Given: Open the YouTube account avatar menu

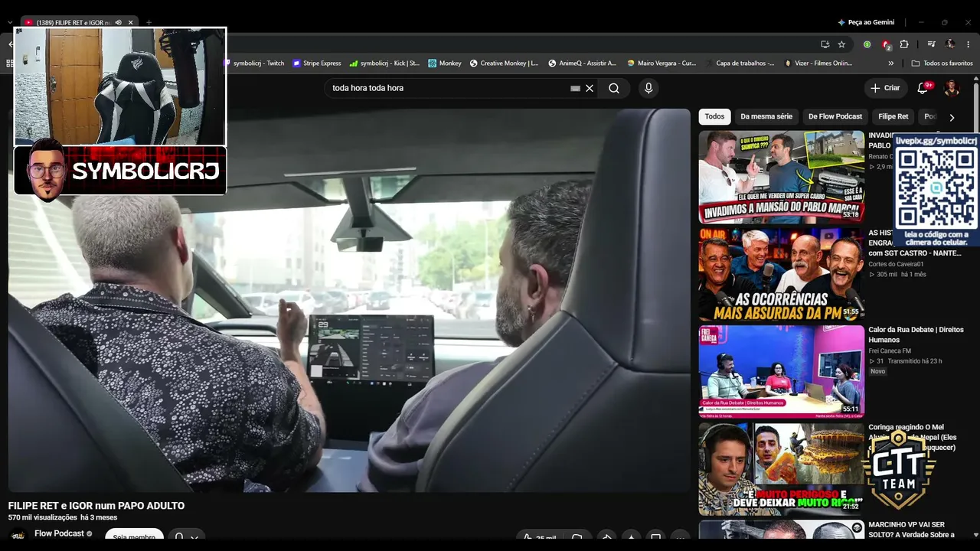Looking at the screenshot, I should coord(952,88).
